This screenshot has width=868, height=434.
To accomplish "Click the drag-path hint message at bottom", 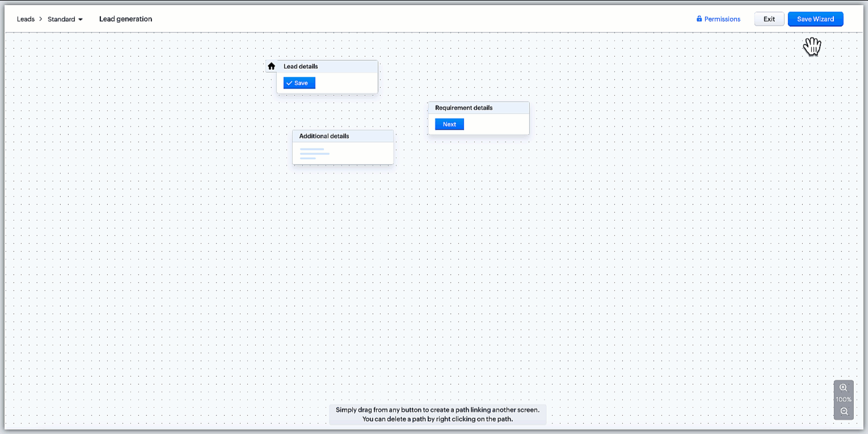I will point(437,414).
